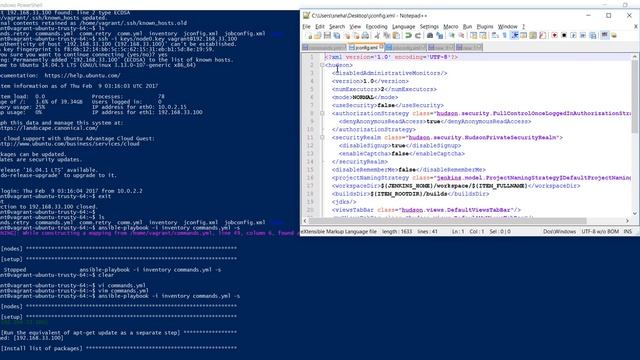Viewport: 640px width, 360px height.
Task: Click 'UTF-8 w/o BOM' in status bar
Action: [600, 231]
